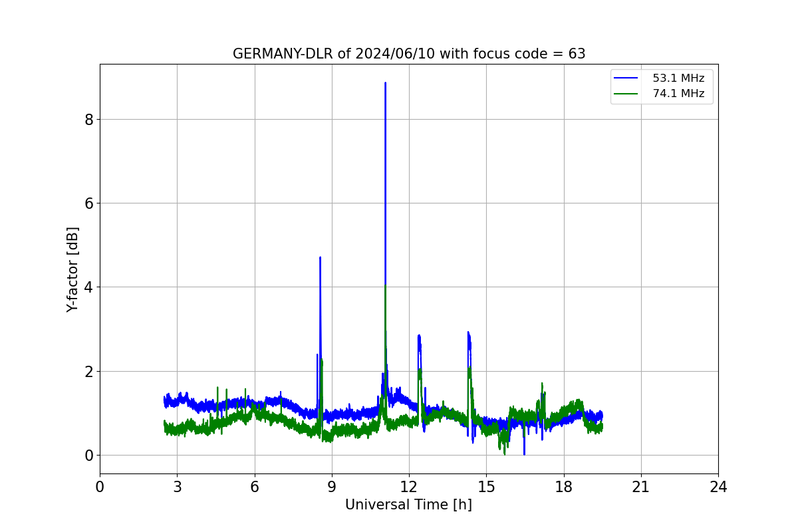The height and width of the screenshot is (532, 798).
Task: Click the tallest blue spike peak near 11 h
Action: (385, 84)
